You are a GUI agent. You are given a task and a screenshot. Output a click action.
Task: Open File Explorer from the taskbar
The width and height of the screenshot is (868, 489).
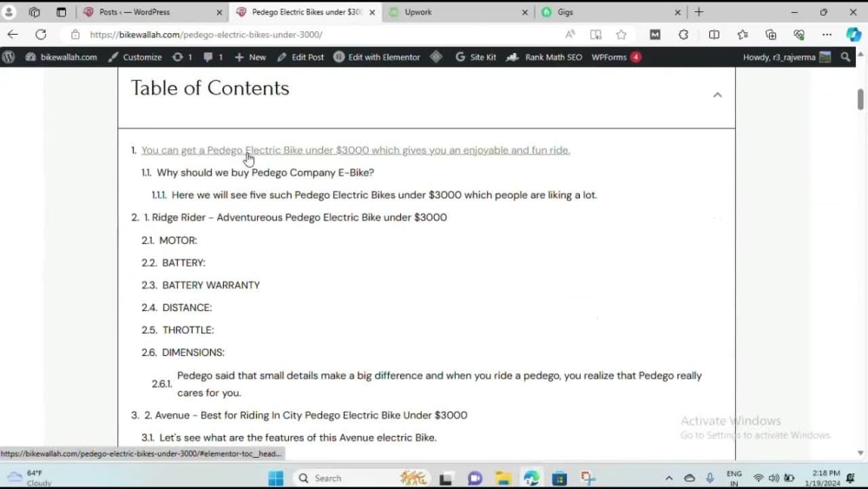[503, 478]
